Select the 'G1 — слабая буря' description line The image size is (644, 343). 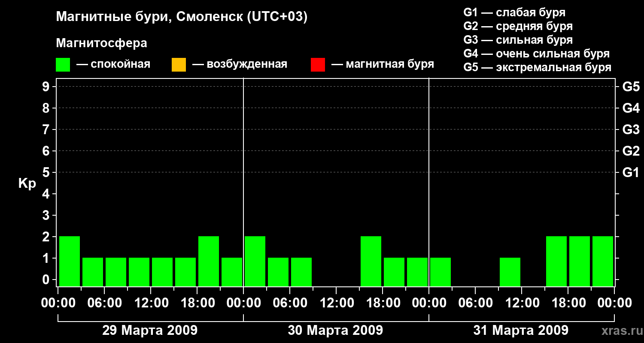click(514, 12)
